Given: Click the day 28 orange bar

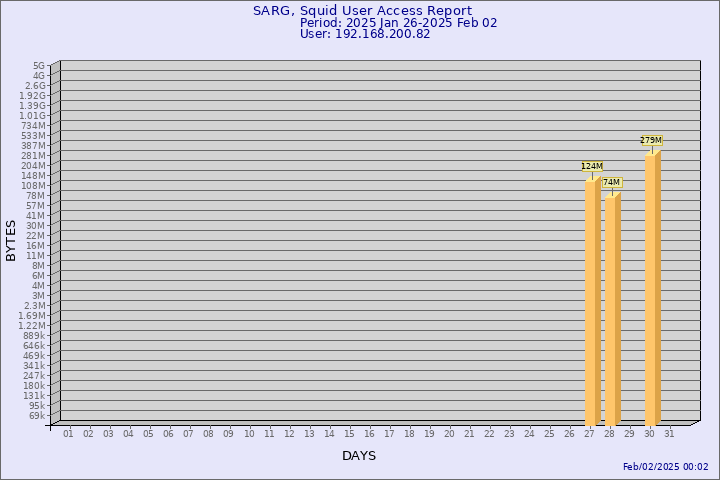Looking at the screenshot, I should click(612, 310).
